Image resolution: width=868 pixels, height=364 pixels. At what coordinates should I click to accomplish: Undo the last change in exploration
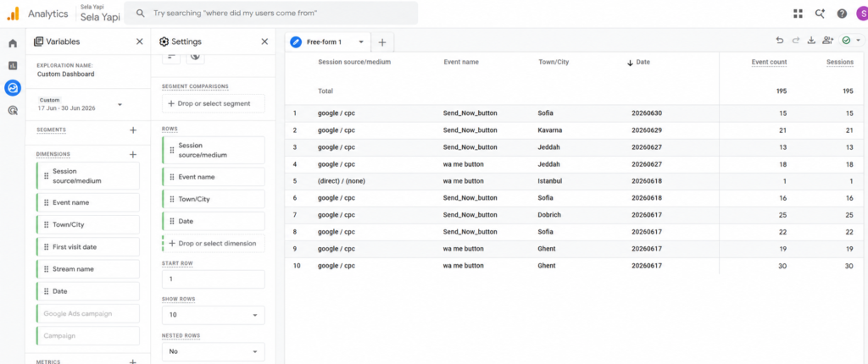780,41
